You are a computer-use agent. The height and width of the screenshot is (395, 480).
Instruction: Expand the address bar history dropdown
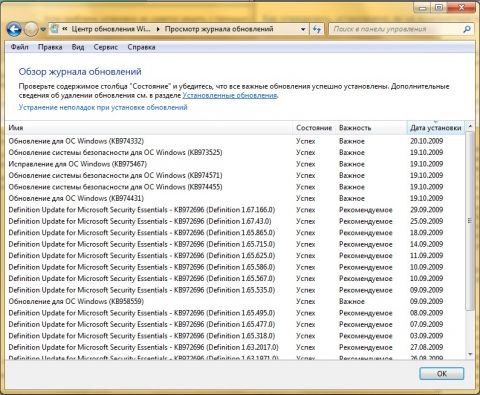303,29
